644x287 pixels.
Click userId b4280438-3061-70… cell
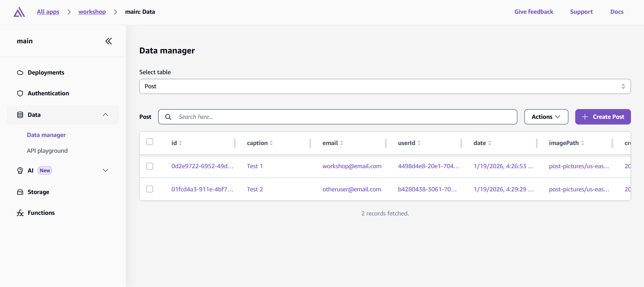click(x=427, y=189)
